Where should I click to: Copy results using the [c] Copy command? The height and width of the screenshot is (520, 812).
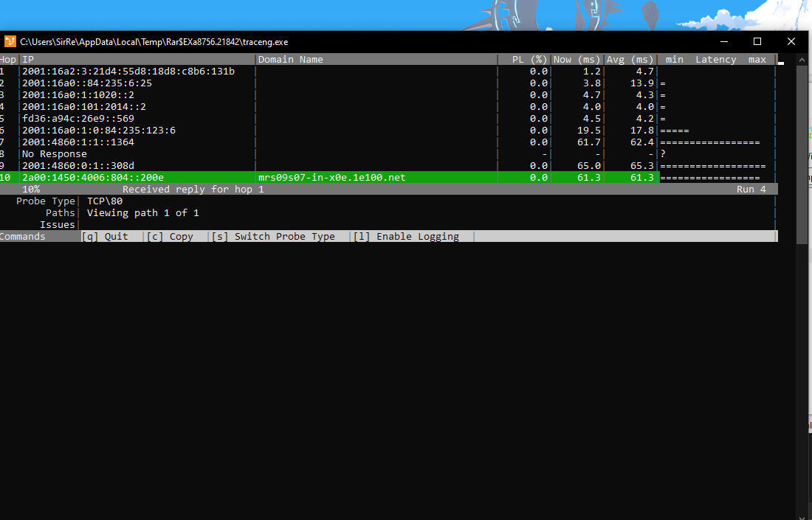click(171, 236)
